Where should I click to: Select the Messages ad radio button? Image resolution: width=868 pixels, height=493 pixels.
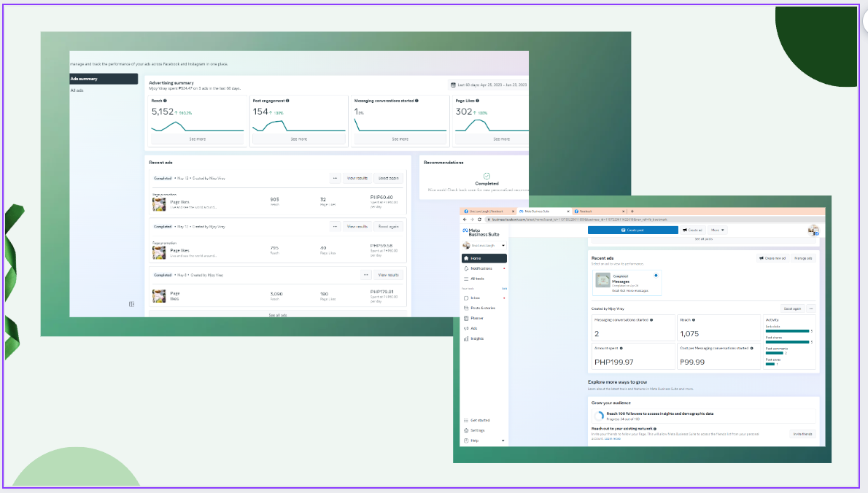point(656,276)
